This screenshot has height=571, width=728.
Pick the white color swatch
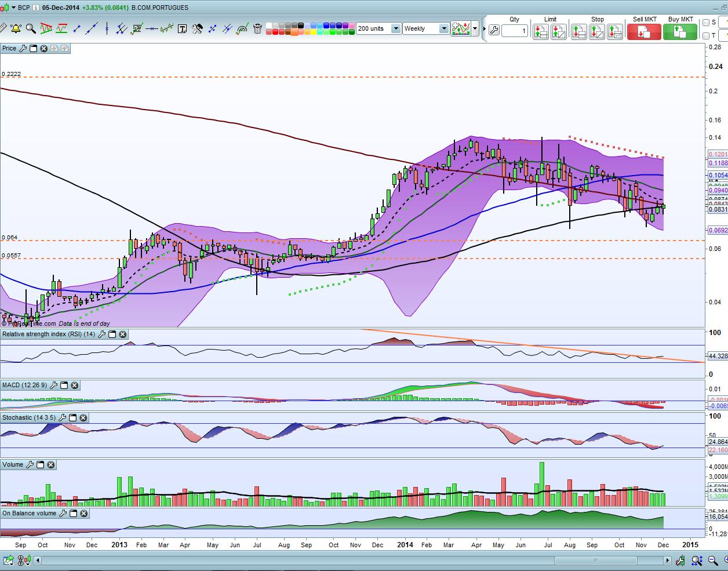click(269, 26)
